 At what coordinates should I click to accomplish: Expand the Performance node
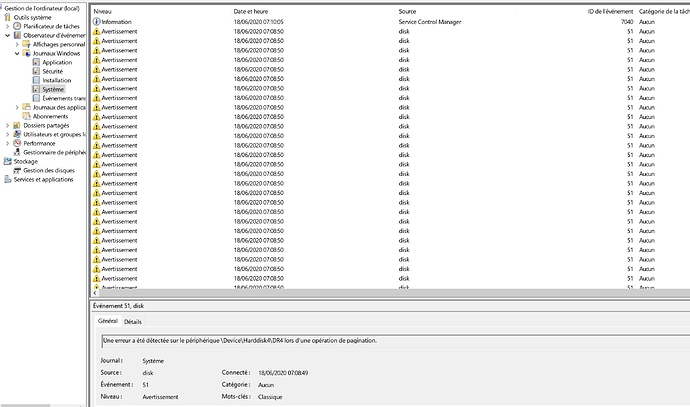tap(7, 143)
